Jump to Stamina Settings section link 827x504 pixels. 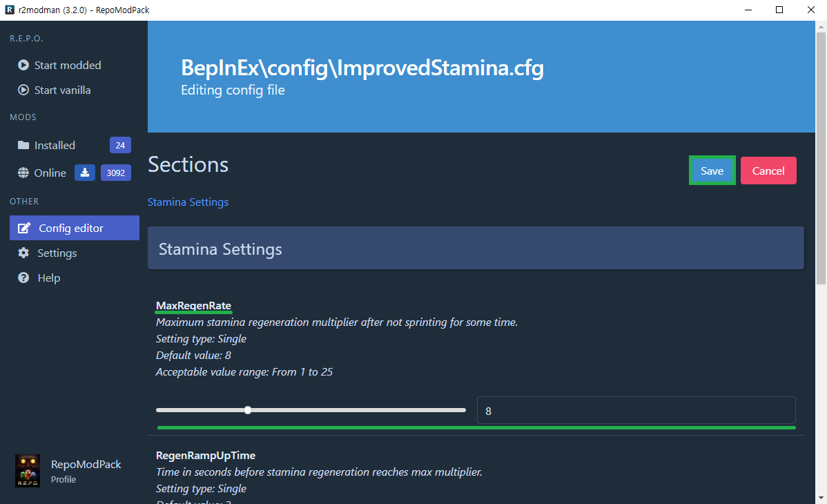(188, 202)
